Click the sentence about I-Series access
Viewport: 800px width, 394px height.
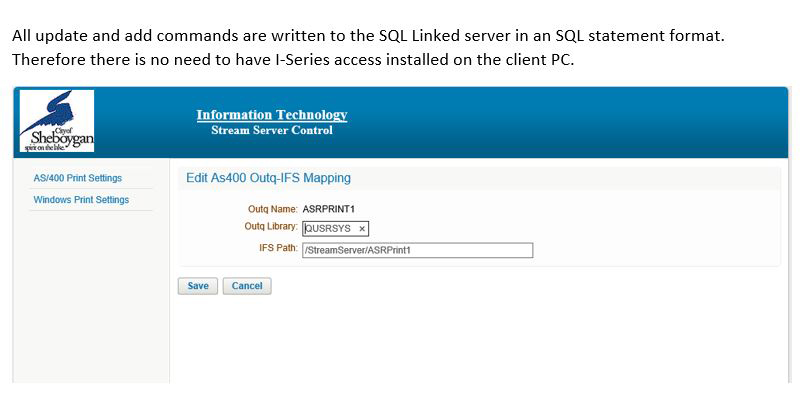293,60
